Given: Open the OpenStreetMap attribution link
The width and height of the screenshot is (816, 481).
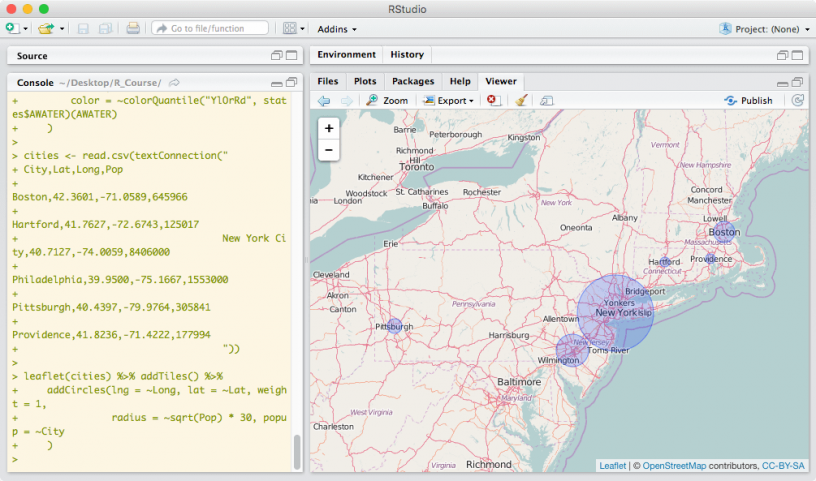Looking at the screenshot, I should pyautogui.click(x=674, y=465).
